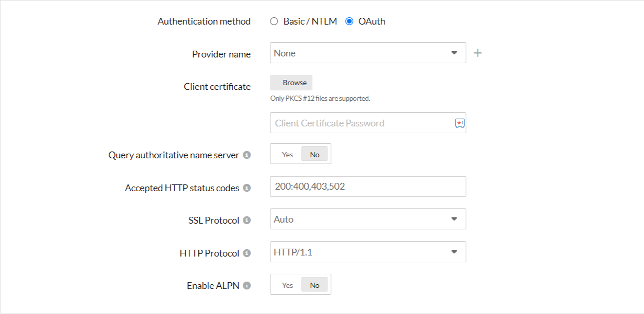Select the OAuth authentication radio button

[349, 21]
